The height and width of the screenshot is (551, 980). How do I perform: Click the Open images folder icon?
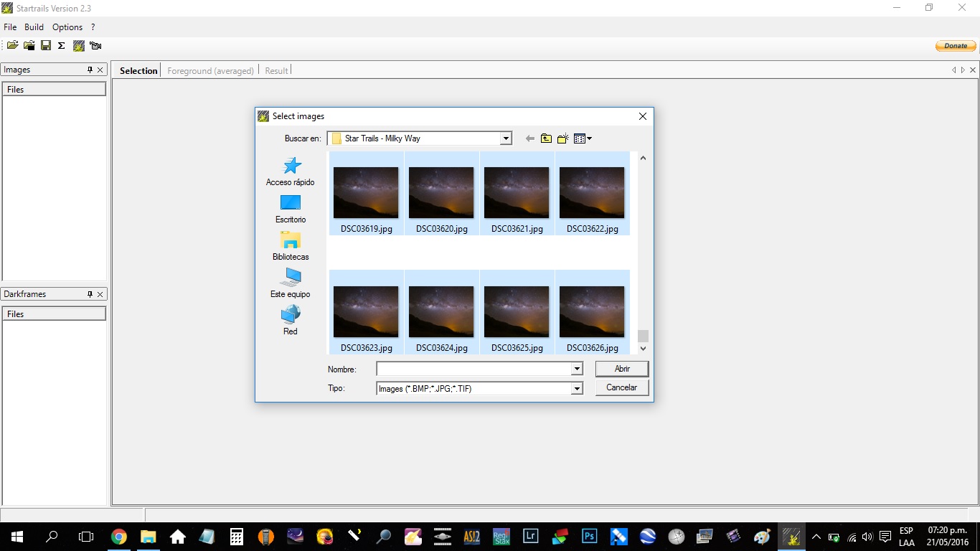(x=12, y=45)
